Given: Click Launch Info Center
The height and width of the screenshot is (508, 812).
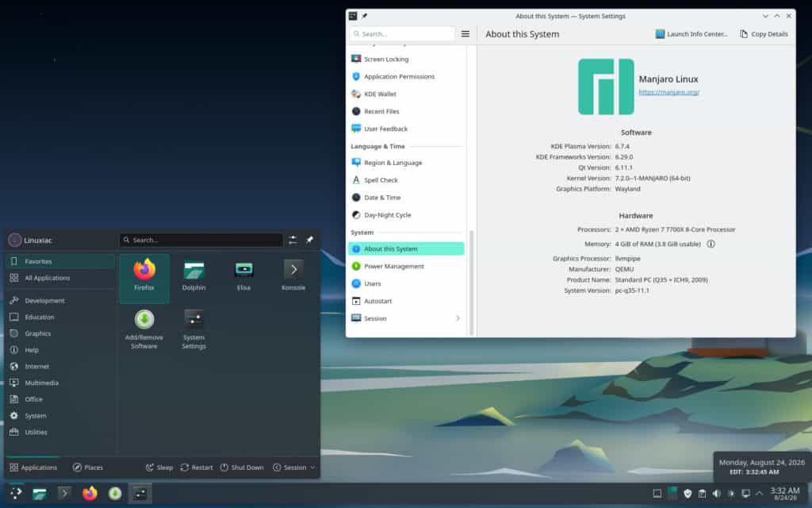Looking at the screenshot, I should click(x=691, y=33).
